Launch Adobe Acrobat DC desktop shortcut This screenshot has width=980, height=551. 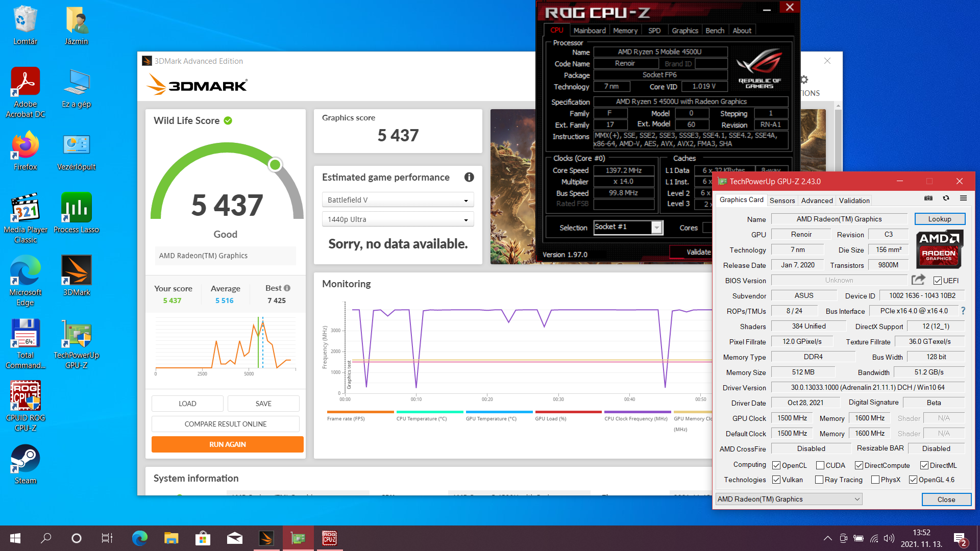(x=25, y=92)
